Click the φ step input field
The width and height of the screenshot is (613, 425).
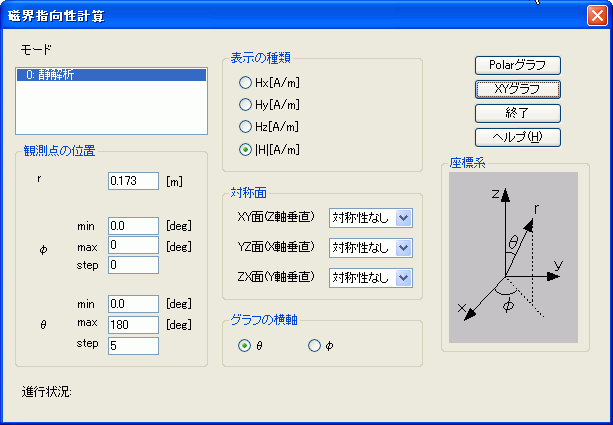pos(133,265)
